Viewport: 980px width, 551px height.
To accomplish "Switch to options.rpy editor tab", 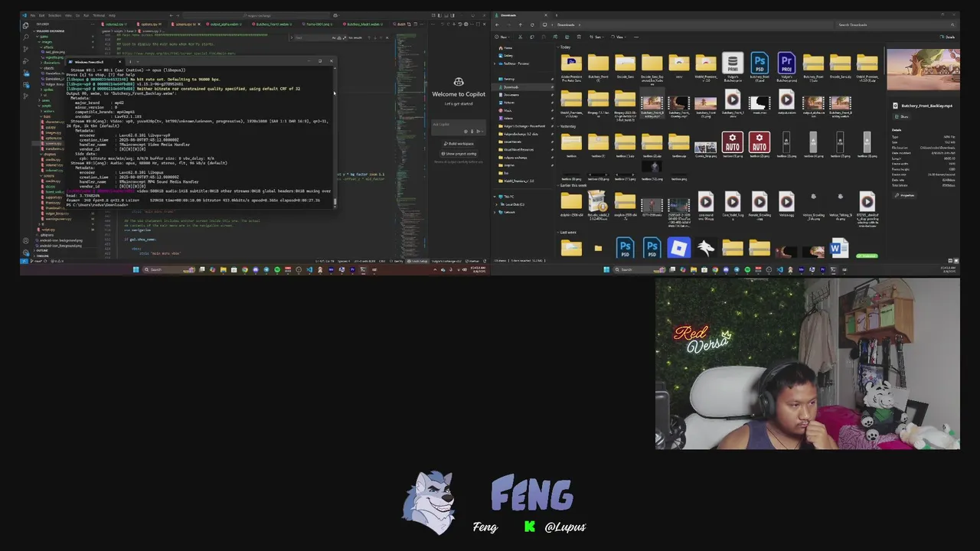I will coord(149,24).
